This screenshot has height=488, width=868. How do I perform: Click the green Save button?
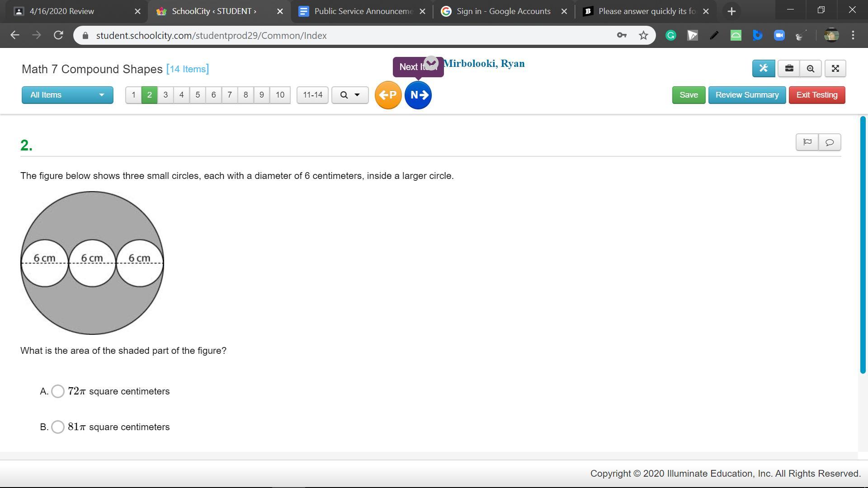tap(689, 95)
